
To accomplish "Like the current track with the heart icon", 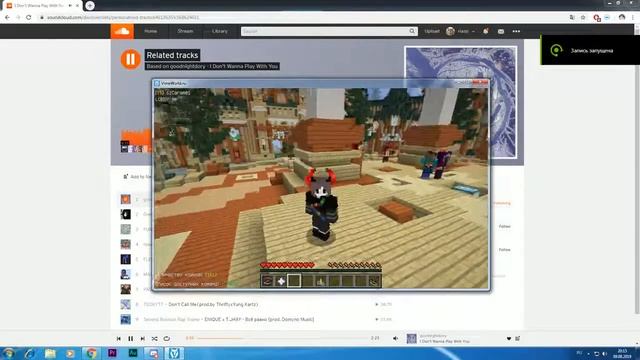I will pyautogui.click(x=509, y=338).
